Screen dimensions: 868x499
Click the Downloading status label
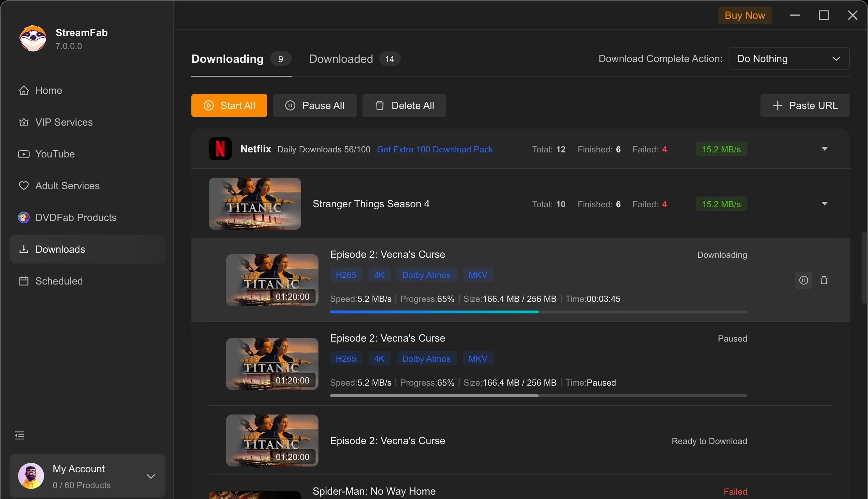(722, 255)
